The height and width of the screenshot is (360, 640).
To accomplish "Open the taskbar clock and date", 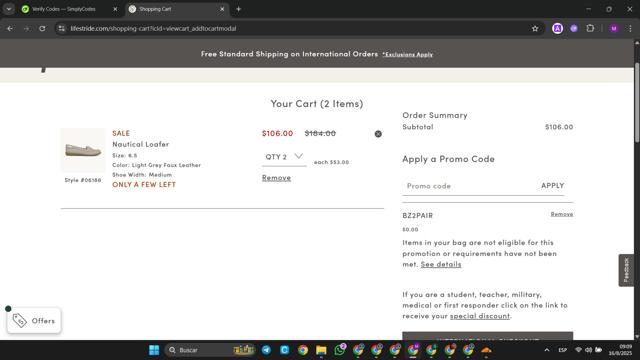I will point(620,350).
